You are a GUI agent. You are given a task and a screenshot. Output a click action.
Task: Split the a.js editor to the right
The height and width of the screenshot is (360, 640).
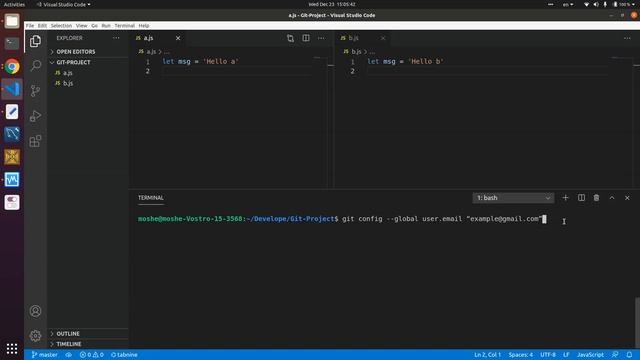[x=306, y=38]
